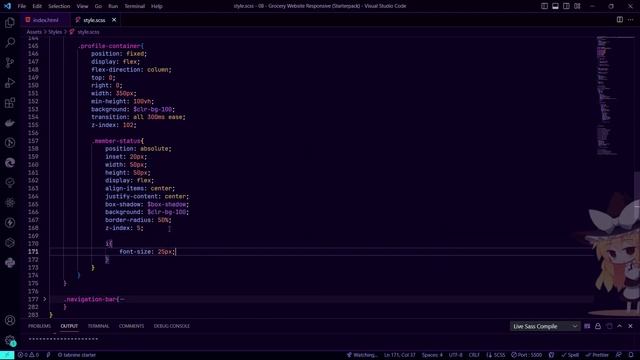The height and width of the screenshot is (360, 640).
Task: Lock output panel scrolling with lock icon
Action: [x=598, y=326]
